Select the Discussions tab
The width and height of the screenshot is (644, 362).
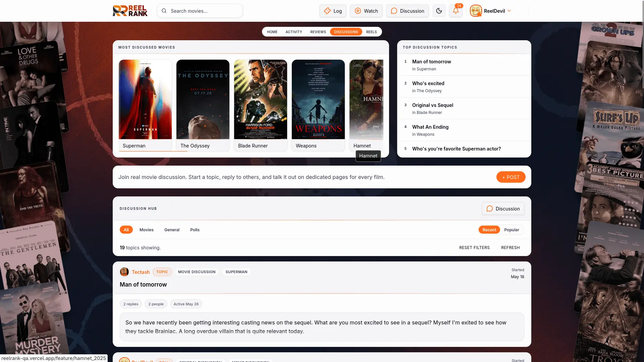(346, 32)
